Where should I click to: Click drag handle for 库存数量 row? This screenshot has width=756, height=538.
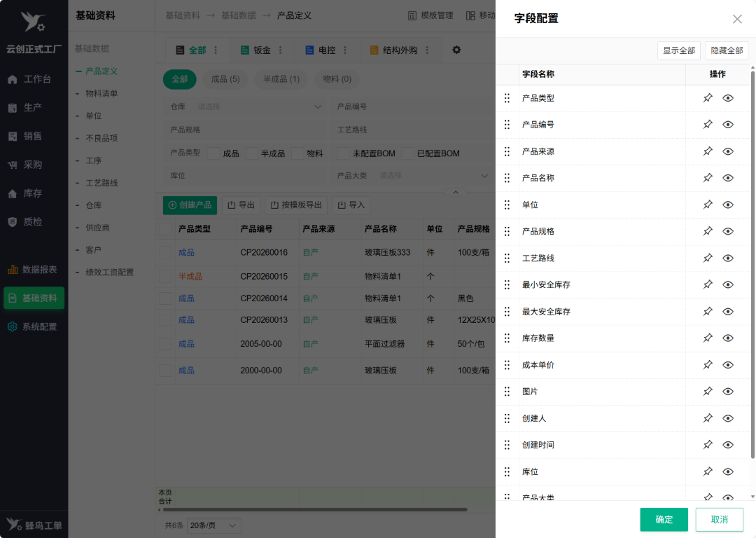tap(507, 338)
